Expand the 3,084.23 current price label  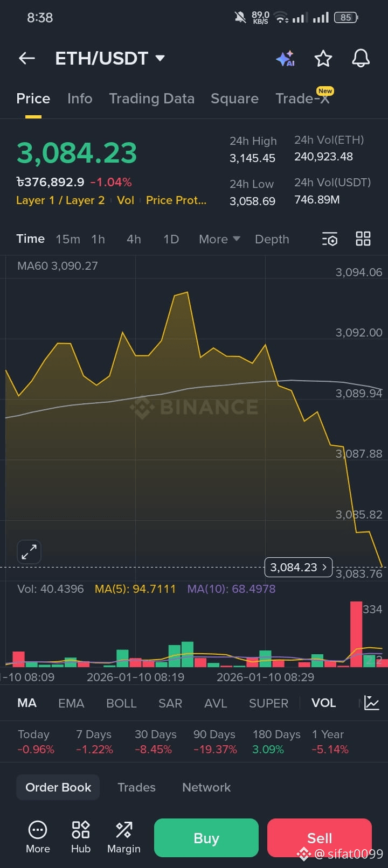click(x=299, y=567)
